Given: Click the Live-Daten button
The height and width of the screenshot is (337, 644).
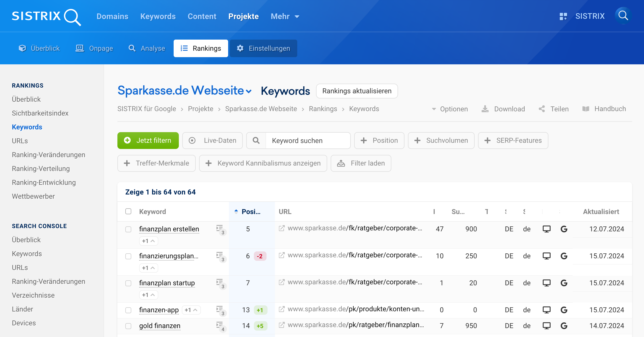Looking at the screenshot, I should tap(213, 140).
